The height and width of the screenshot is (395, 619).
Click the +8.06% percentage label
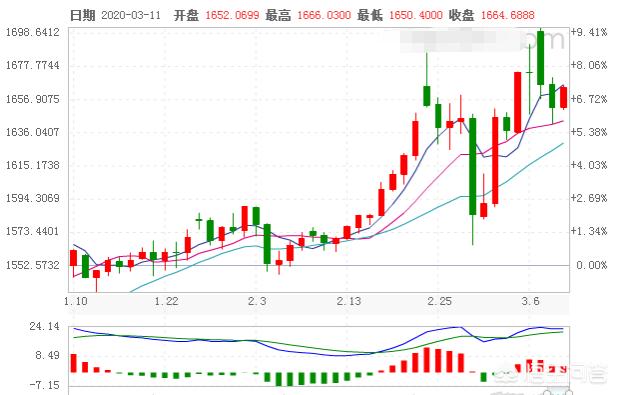tap(589, 65)
